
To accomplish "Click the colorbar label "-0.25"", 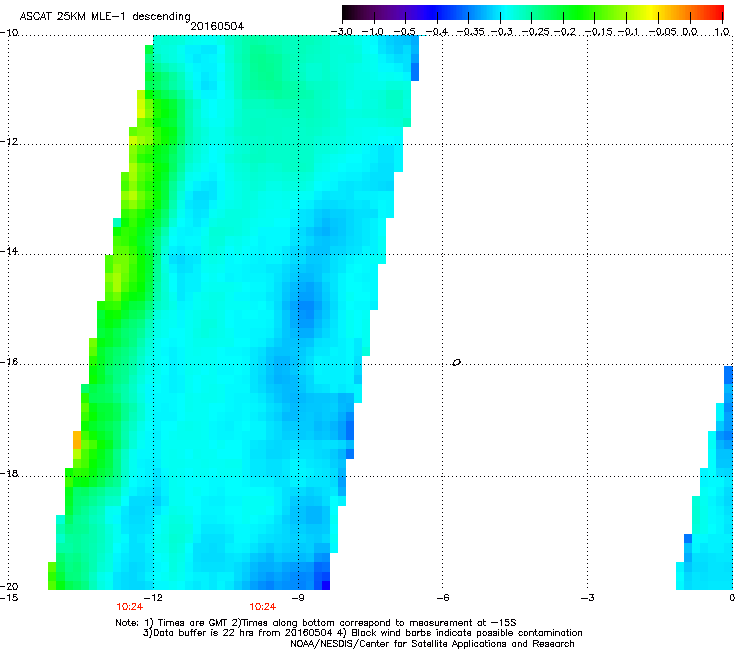I will (536, 32).
